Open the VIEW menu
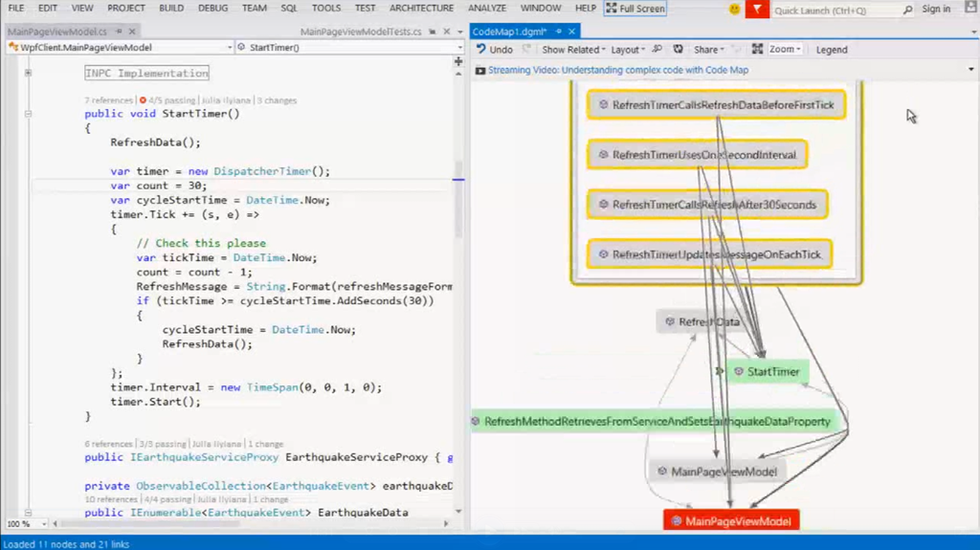The height and width of the screenshot is (550, 980). [82, 8]
